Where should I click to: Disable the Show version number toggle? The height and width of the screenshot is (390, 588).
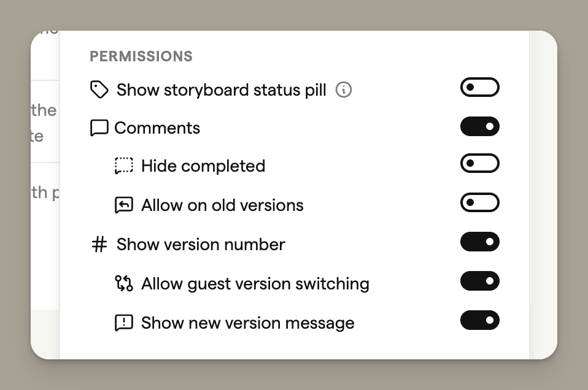(x=480, y=242)
